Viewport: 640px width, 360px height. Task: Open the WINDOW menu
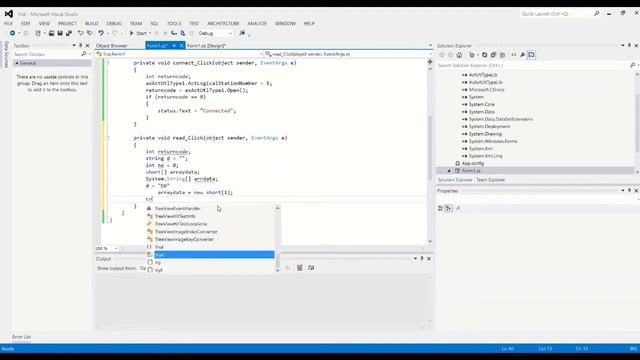point(285,24)
